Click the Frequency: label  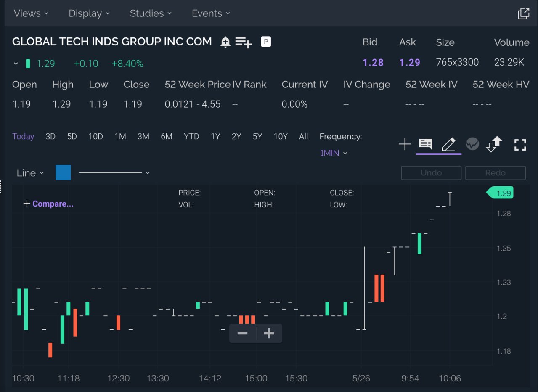tap(341, 136)
